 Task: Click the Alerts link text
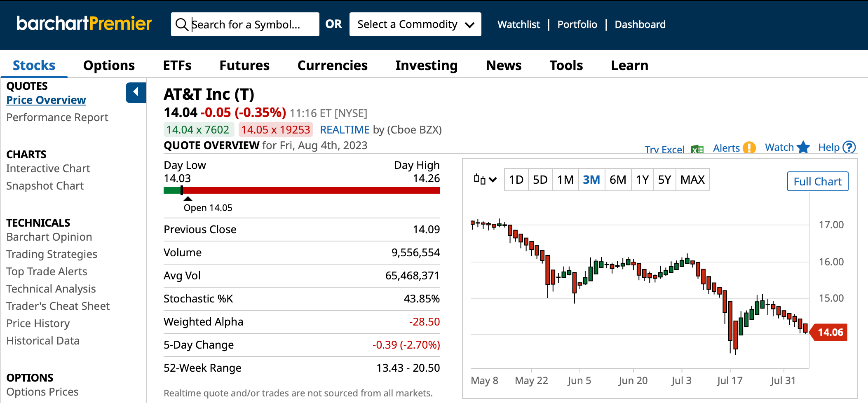(x=726, y=148)
